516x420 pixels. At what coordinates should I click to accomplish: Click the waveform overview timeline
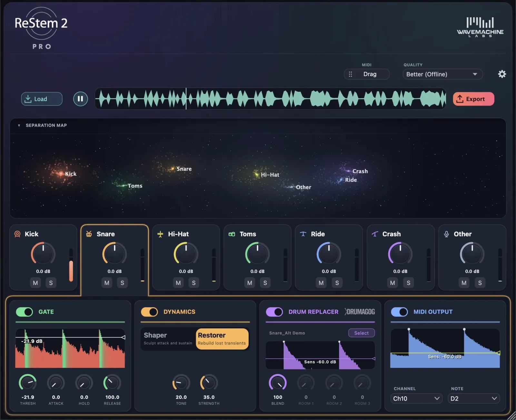271,99
